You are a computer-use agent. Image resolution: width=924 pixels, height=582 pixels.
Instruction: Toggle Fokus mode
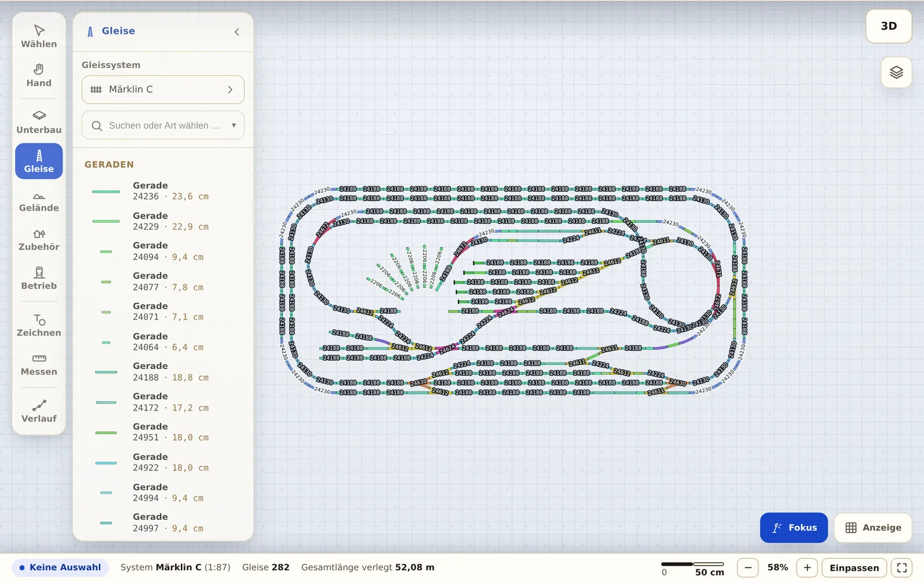click(794, 527)
